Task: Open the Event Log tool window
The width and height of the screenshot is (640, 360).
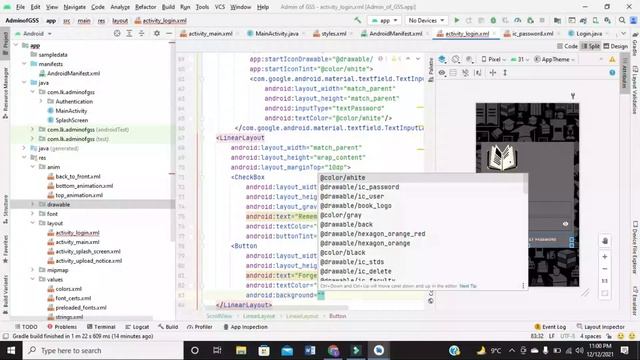Action: [550, 327]
